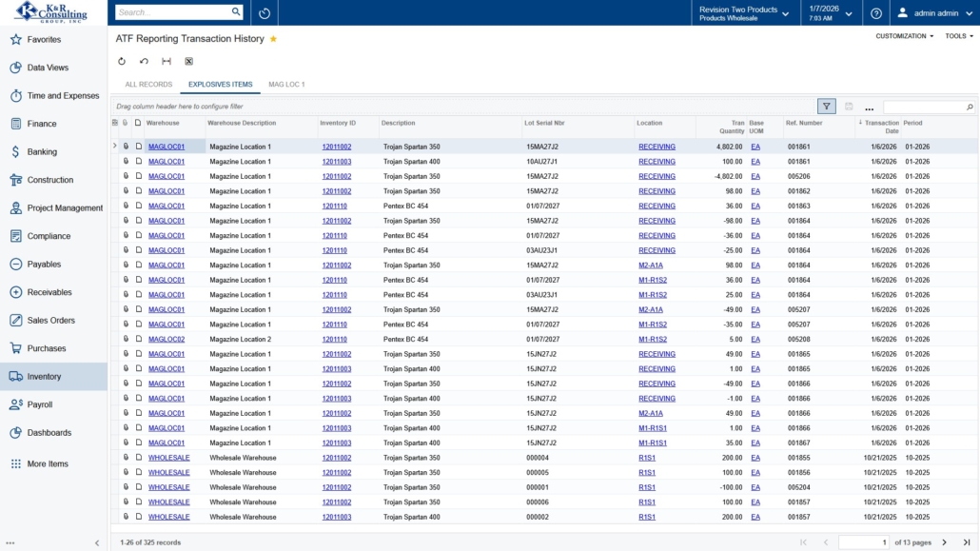Expand the Revision Two Products company dropdown
980x551 pixels.
pos(744,12)
